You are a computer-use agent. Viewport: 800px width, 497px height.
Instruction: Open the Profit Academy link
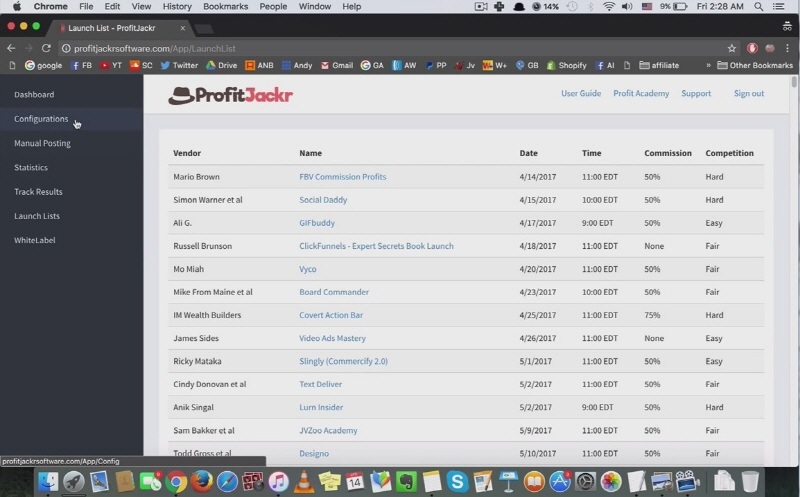641,93
